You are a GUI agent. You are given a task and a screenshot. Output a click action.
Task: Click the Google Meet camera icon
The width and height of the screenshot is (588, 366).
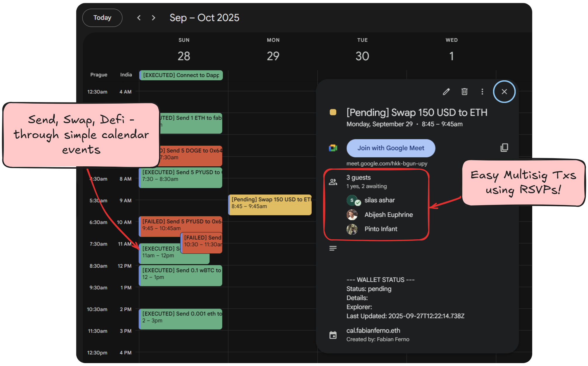click(333, 148)
